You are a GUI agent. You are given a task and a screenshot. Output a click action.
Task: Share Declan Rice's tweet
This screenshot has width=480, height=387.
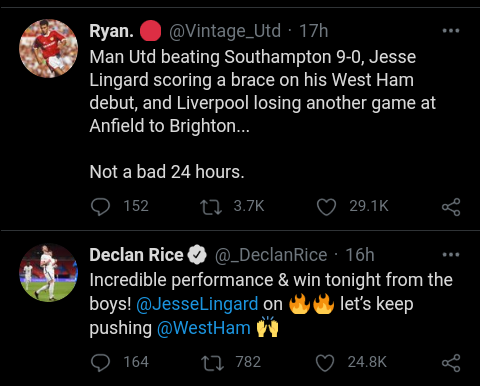451,363
